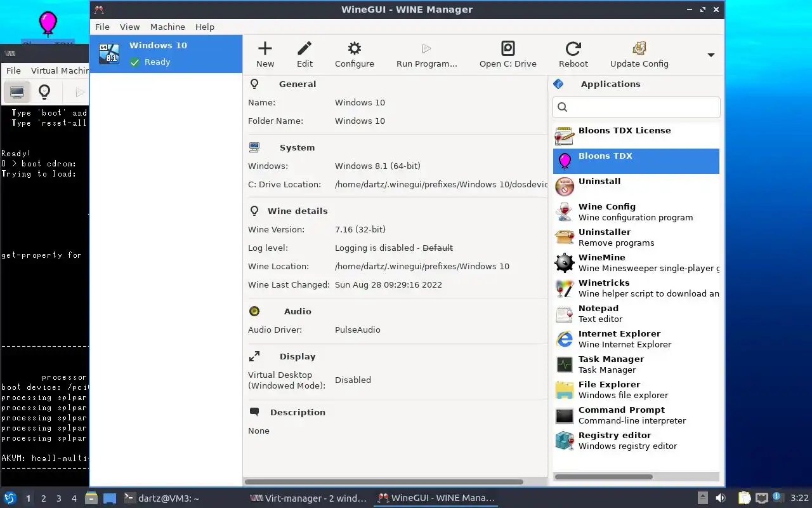Click the 3:22 clock in tray

point(799,498)
